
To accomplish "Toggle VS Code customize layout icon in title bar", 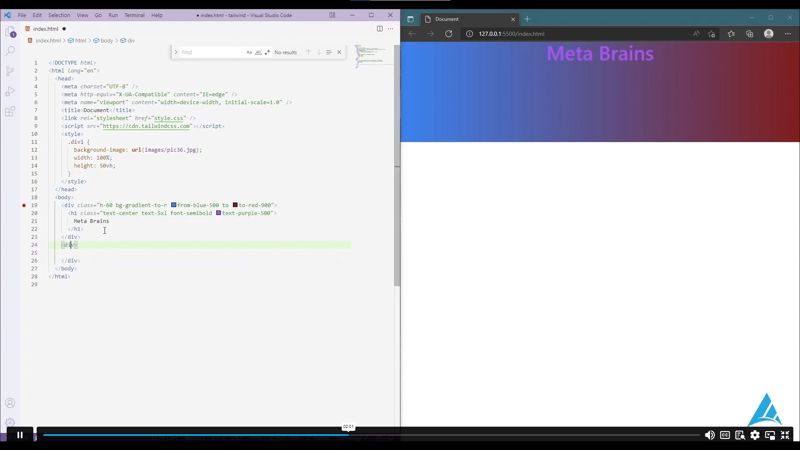I will (332, 15).
